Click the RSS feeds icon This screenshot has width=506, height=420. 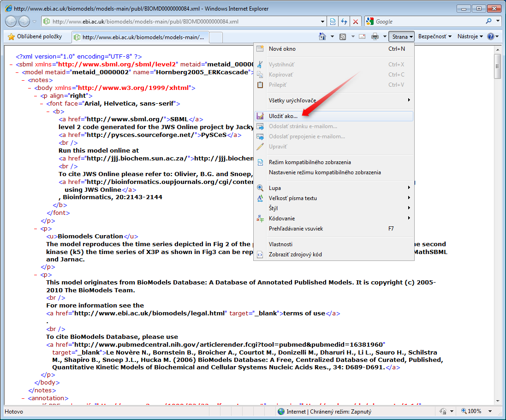tap(343, 37)
